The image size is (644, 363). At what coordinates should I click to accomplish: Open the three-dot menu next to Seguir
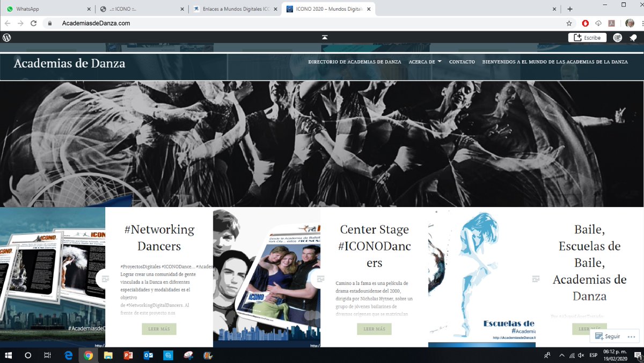[632, 336]
